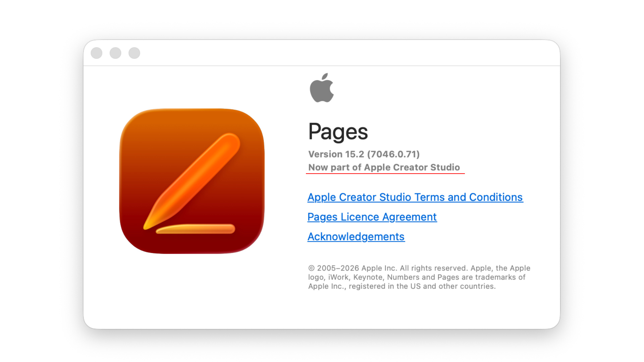Click the large Pages app icon
This screenshot has height=362, width=644.
coord(192,181)
